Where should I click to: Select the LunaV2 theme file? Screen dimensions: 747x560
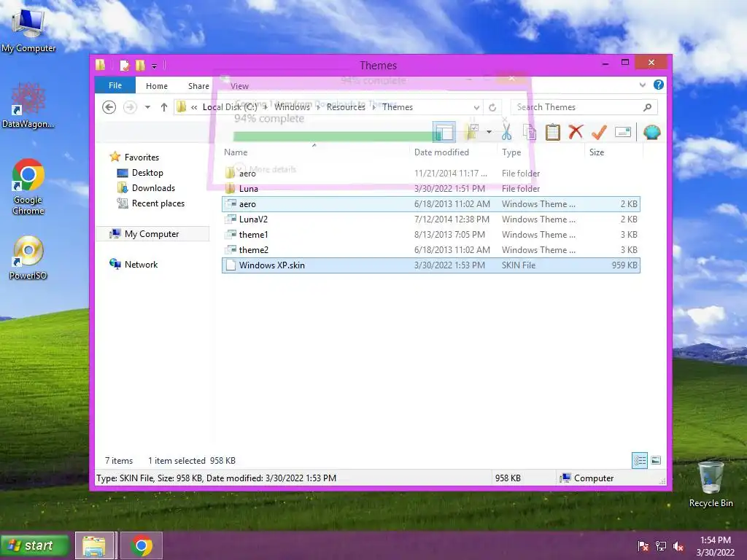coord(430,219)
